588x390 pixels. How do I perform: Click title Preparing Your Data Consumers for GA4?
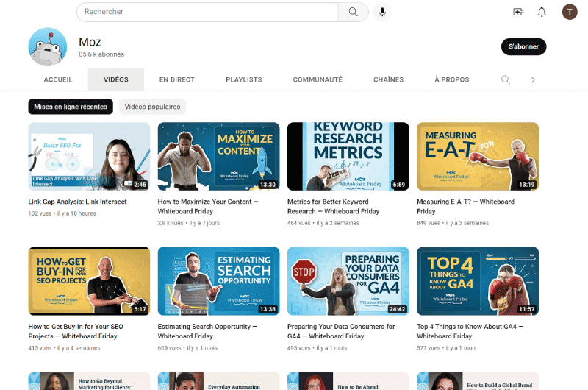point(341,331)
